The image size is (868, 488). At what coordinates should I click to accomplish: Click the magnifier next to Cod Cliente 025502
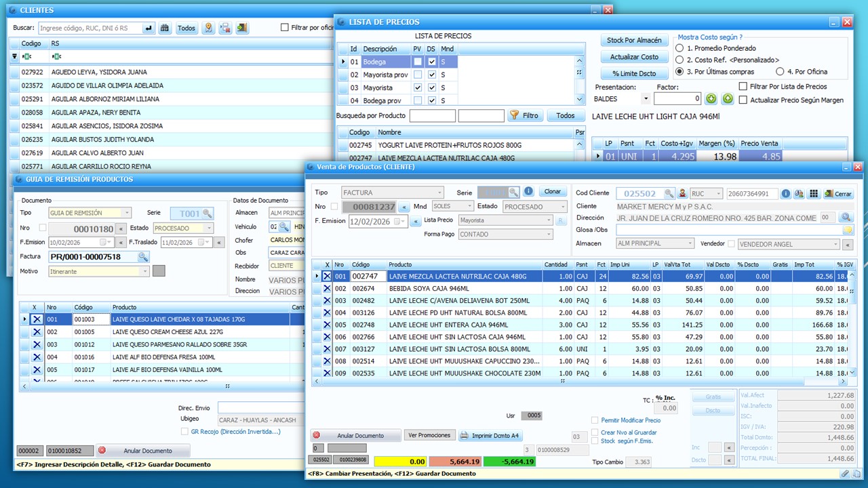pos(669,194)
